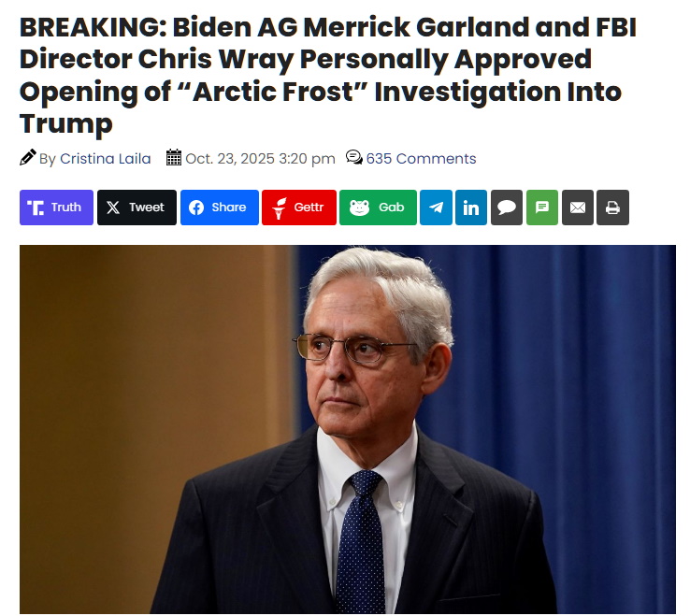Viewport: 690px width, 616px height.
Task: Email this article via envelope icon
Action: click(x=578, y=208)
